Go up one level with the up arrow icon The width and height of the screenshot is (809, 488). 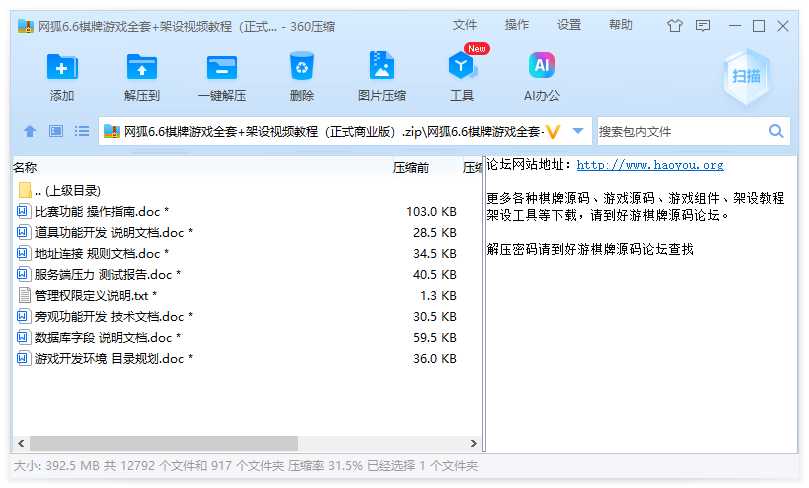(x=30, y=132)
